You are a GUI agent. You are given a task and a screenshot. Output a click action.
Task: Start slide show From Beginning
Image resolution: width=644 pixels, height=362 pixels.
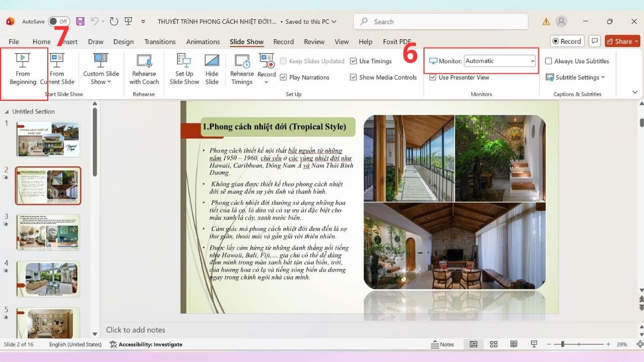point(23,70)
